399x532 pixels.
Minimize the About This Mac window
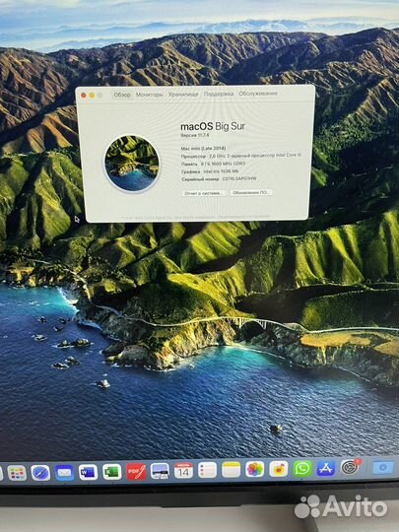pyautogui.click(x=92, y=96)
